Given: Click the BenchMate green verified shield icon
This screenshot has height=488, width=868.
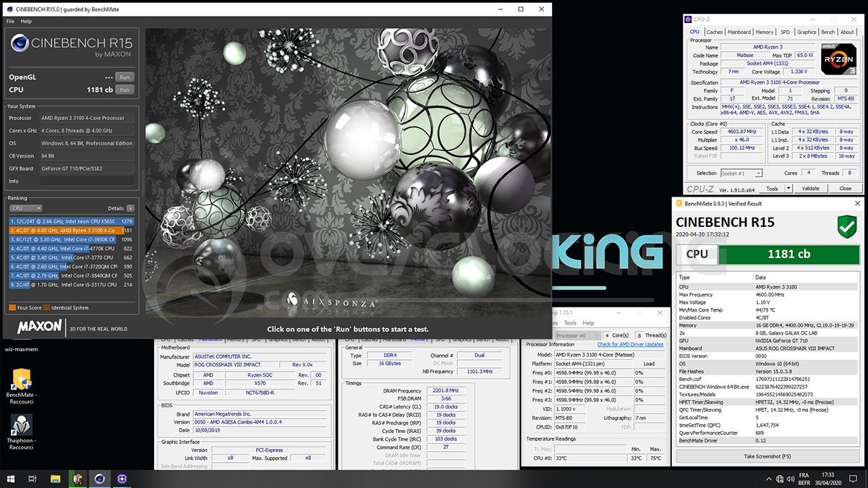Looking at the screenshot, I should (847, 227).
